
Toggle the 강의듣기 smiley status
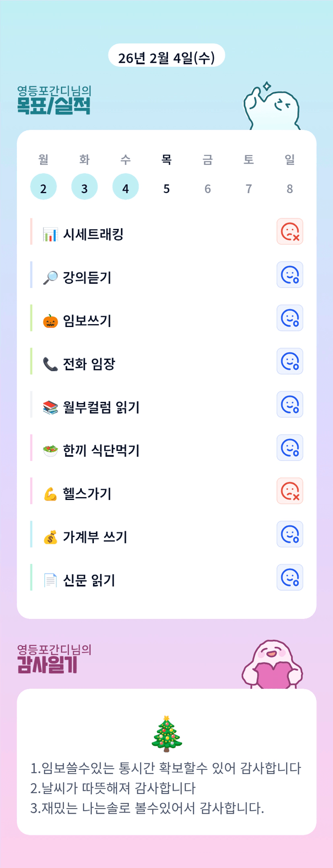pos(290,275)
